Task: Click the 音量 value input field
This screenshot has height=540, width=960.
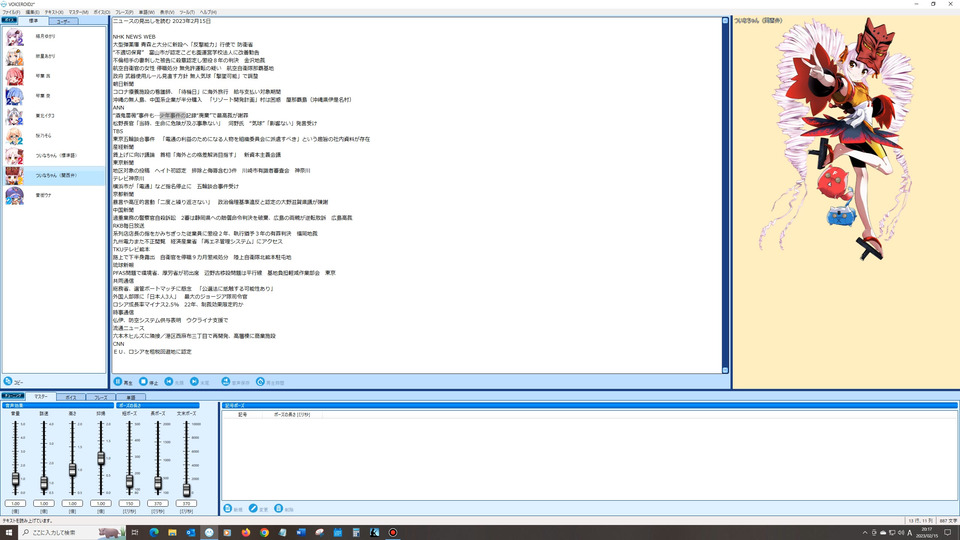Action: click(x=15, y=503)
